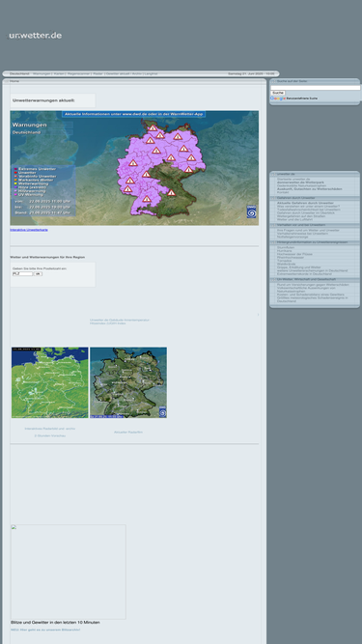The height and width of the screenshot is (644, 362).
Task: Open Extremwetterrekorde in Deutschland link
Action: pos(304,273)
